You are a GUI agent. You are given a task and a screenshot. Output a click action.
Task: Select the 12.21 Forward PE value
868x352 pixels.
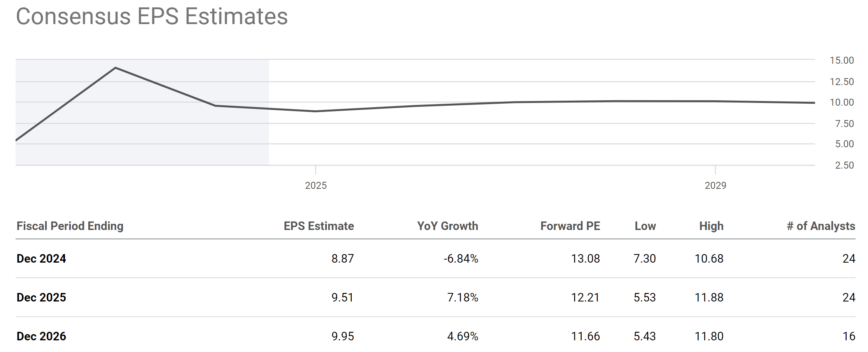(x=585, y=298)
